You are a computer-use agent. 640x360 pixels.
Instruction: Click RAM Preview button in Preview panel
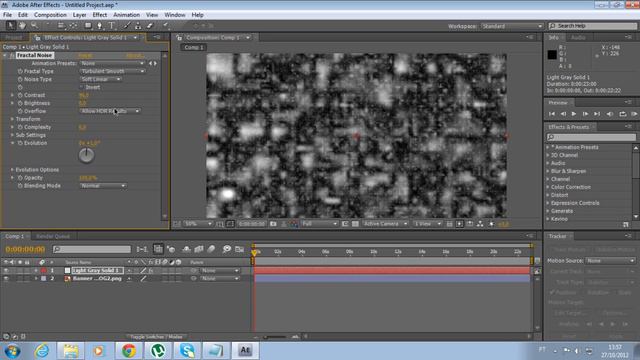tap(634, 114)
